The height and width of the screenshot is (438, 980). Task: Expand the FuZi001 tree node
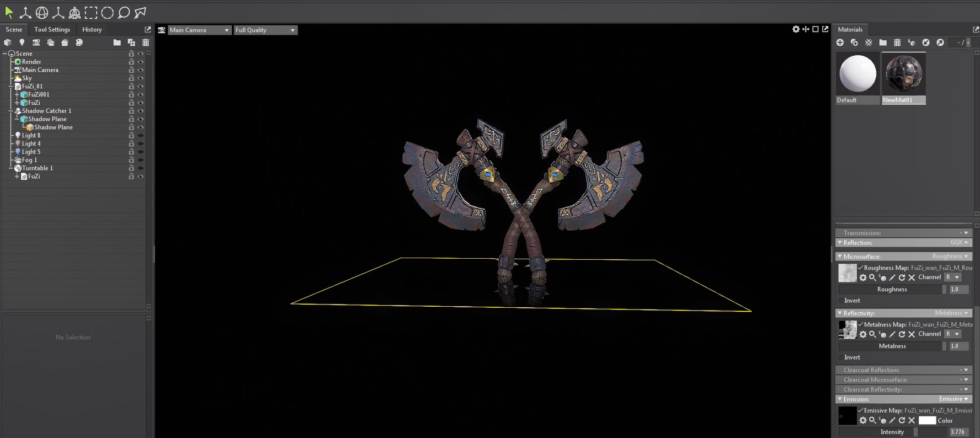coord(17,94)
